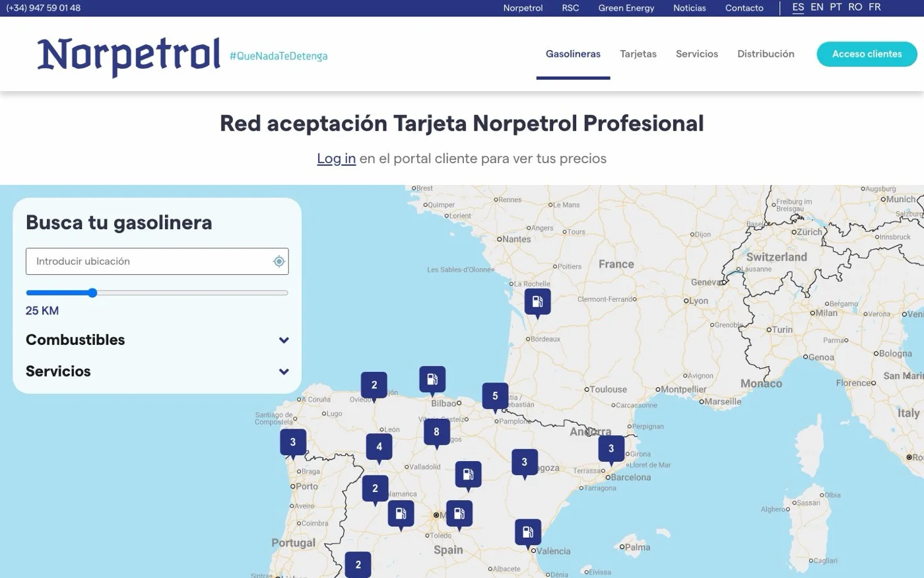Open cluster marker 2 near Salamanca
The height and width of the screenshot is (578, 924).
coord(375,488)
